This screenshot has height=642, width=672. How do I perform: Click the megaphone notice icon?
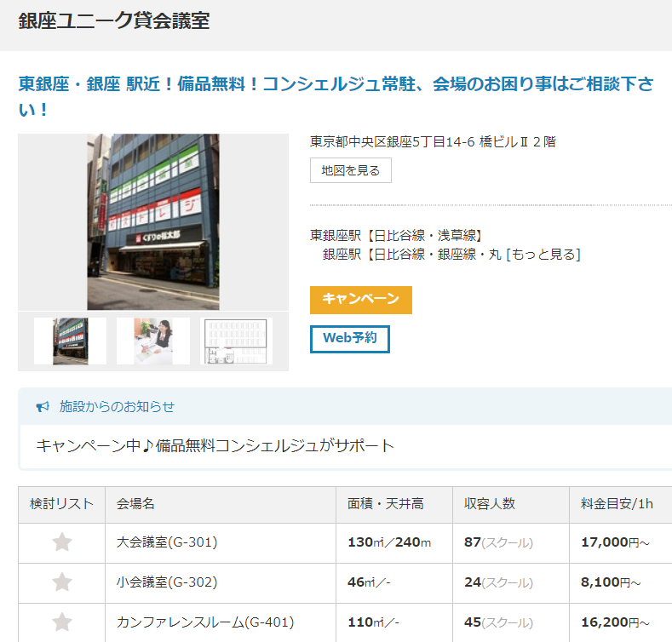[x=43, y=407]
